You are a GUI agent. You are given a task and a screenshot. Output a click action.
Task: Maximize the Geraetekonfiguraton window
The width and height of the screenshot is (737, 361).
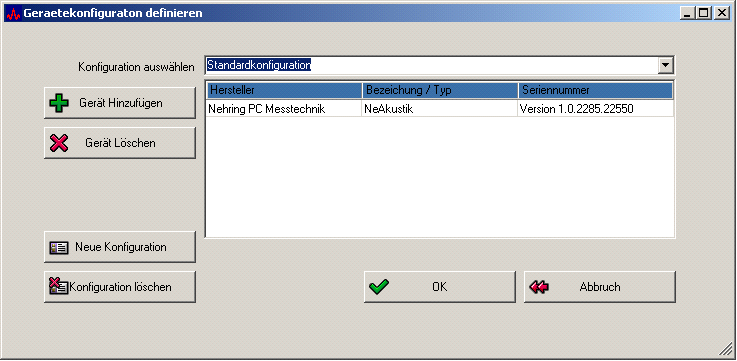[703, 14]
